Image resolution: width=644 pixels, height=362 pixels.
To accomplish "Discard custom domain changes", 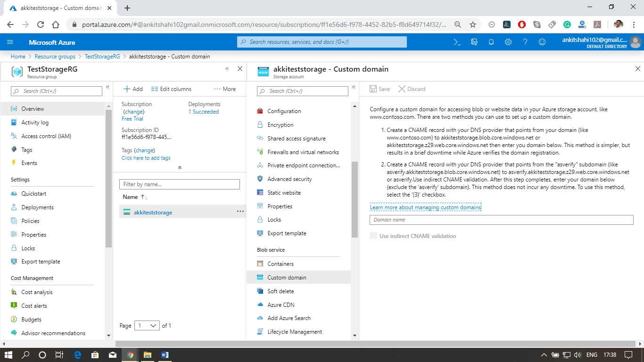I will (x=412, y=89).
